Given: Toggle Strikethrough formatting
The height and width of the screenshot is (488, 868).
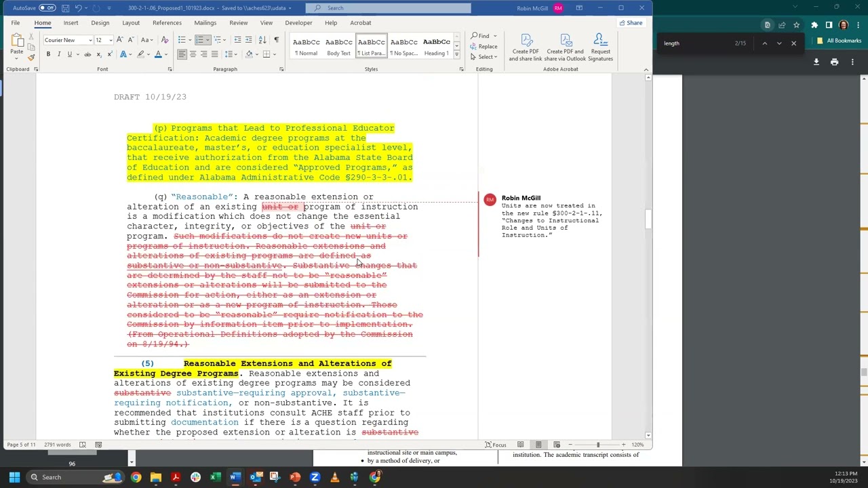Looking at the screenshot, I should point(87,54).
